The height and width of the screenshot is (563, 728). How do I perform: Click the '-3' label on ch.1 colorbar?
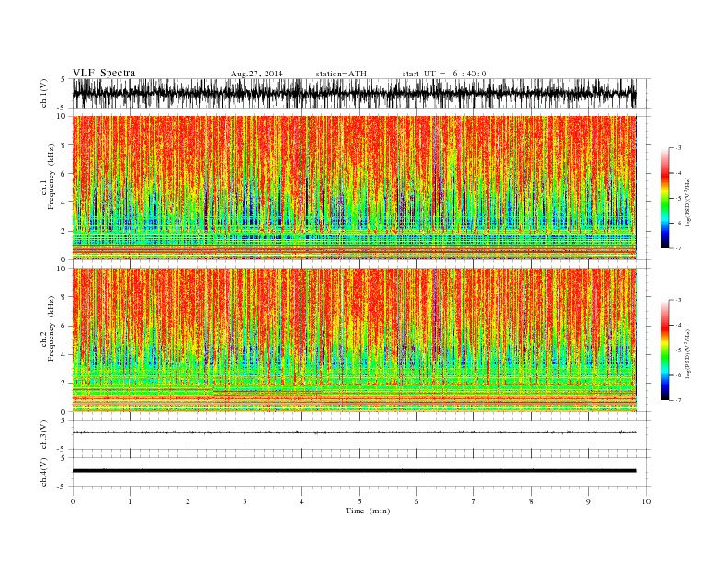[677, 148]
